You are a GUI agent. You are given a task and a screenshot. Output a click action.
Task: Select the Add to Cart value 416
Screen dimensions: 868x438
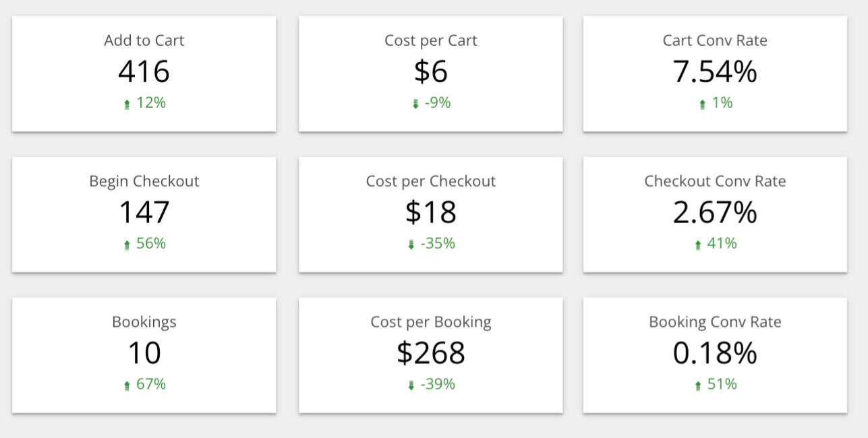click(x=144, y=71)
